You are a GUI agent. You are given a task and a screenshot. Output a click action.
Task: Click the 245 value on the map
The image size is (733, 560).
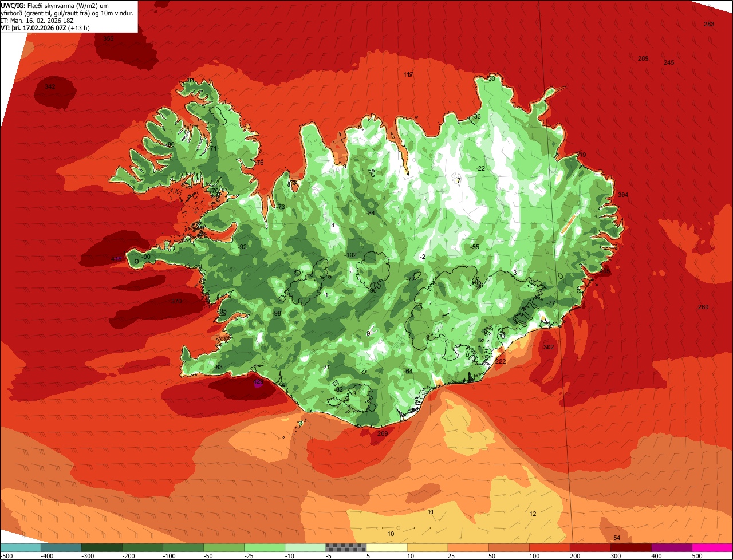coord(669,62)
